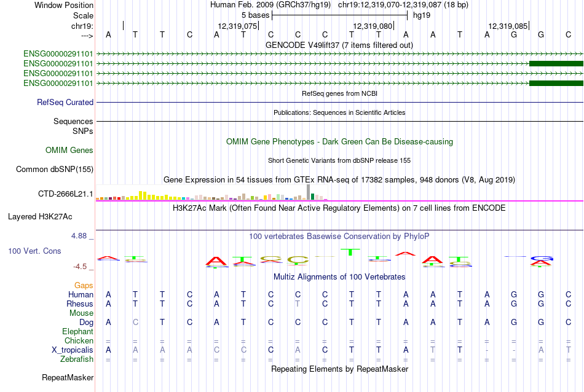Click the 12,319,075 ruler position
The height and width of the screenshot is (392, 584).
(237, 26)
